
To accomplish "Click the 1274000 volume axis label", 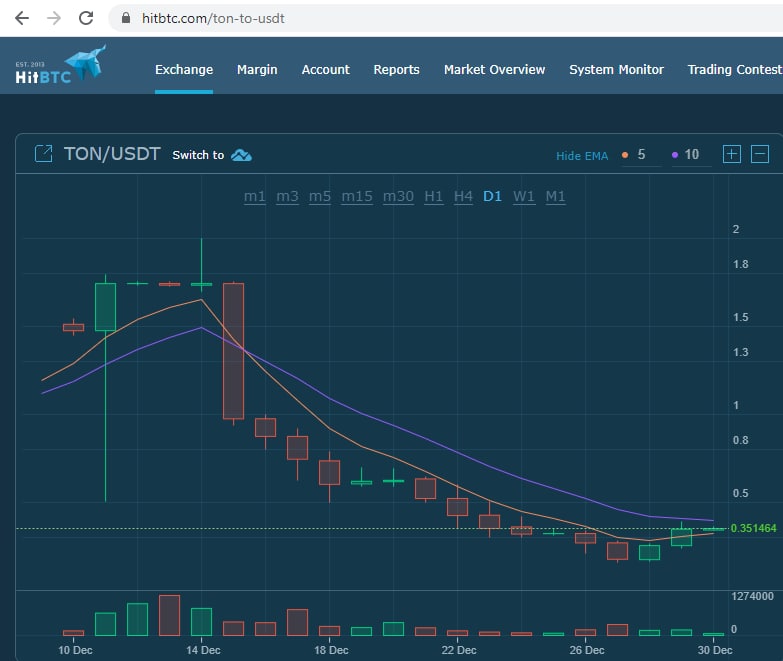I will pyautogui.click(x=752, y=596).
